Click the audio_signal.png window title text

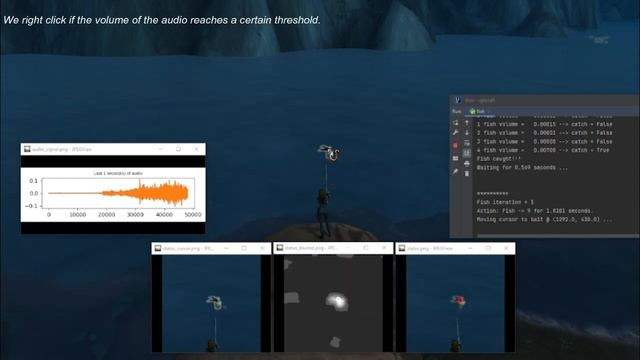62,149
